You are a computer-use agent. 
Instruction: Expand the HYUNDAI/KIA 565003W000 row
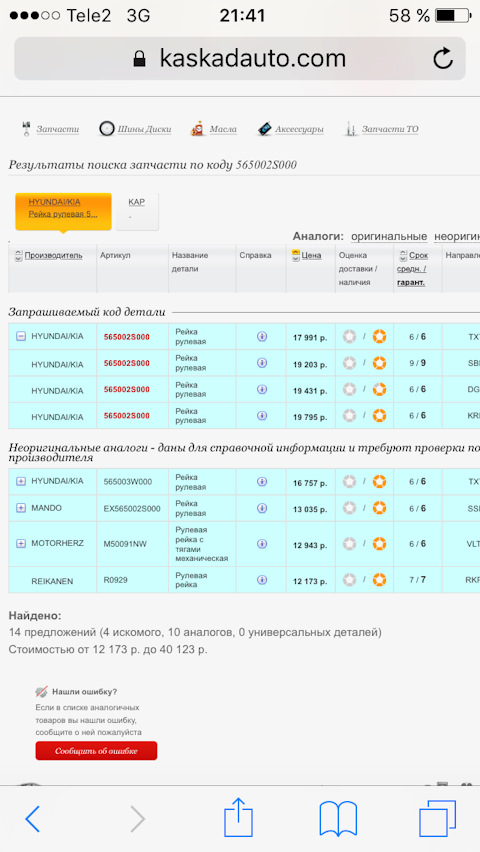pyautogui.click(x=21, y=481)
